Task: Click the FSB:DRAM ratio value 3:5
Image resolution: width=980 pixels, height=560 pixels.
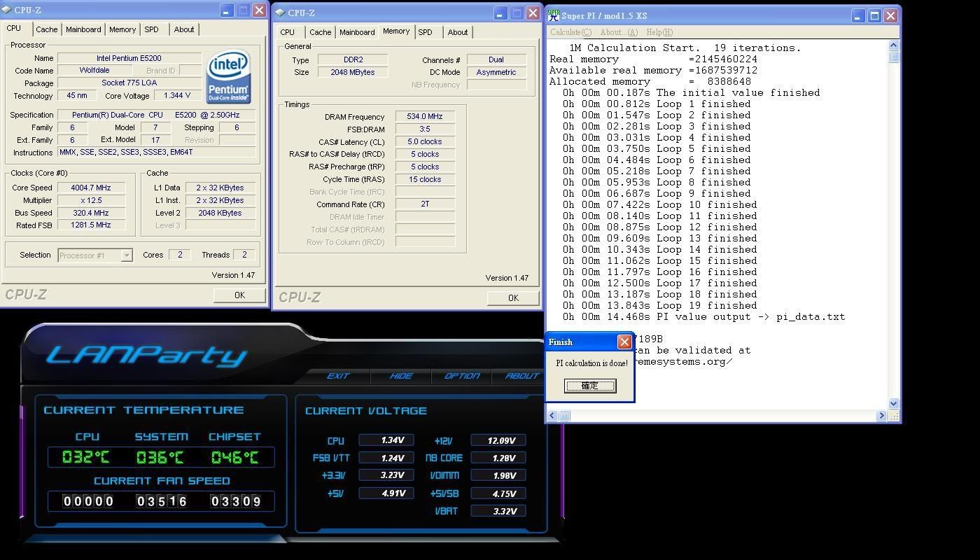Action: 425,129
